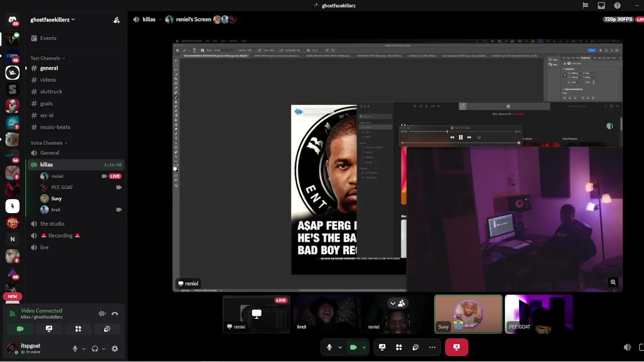
Task: Select Suvy's video tile
Action: point(468,314)
